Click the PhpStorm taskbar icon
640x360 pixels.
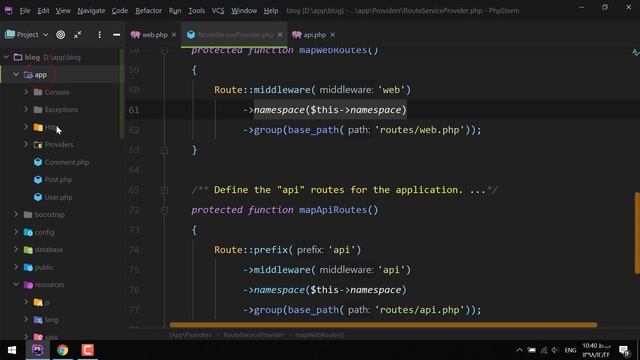pyautogui.click(x=38, y=350)
